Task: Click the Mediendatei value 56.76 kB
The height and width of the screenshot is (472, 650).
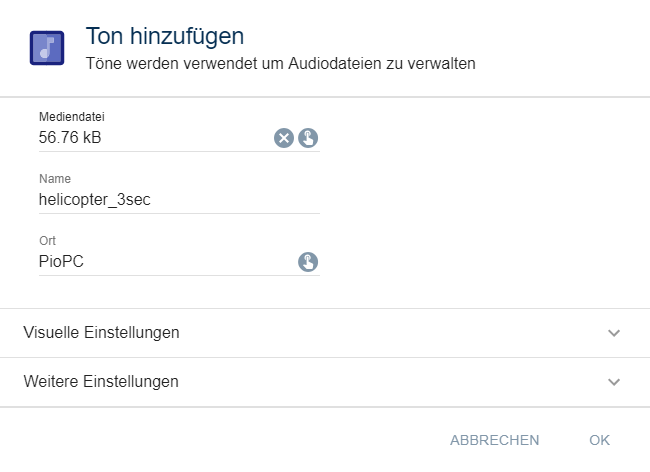Action: click(70, 138)
